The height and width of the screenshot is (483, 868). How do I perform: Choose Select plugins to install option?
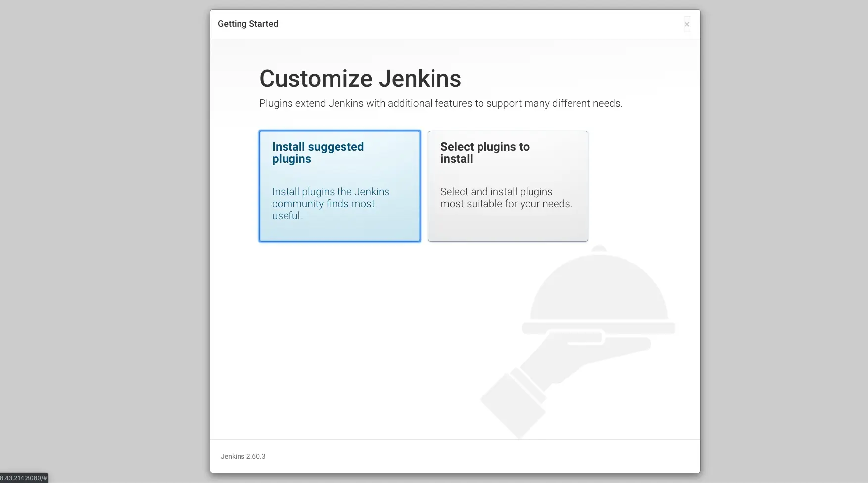click(x=508, y=186)
